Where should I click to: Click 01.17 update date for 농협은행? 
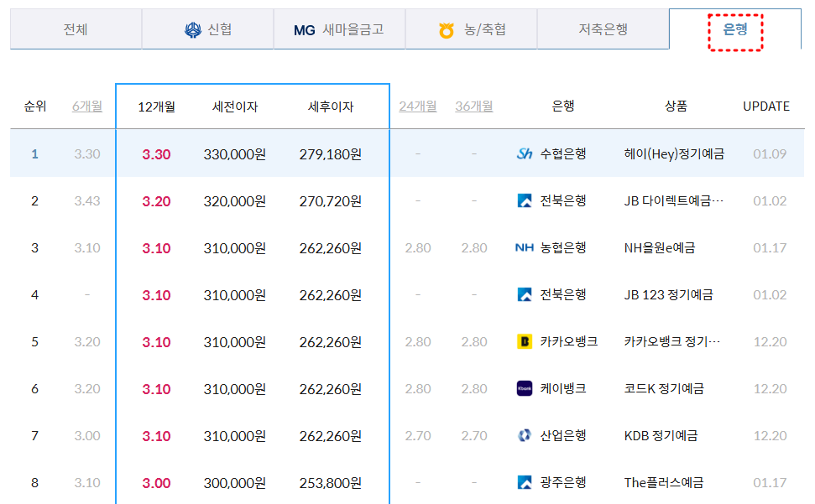coord(770,247)
